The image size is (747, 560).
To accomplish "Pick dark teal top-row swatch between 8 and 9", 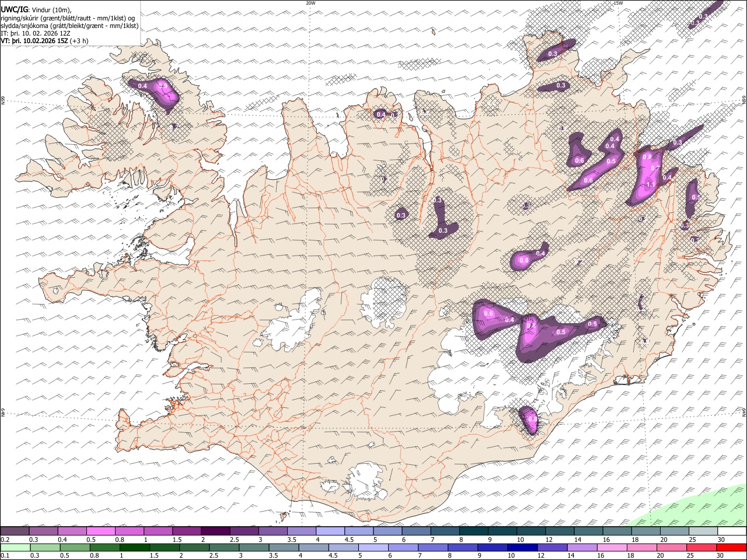I will pyautogui.click(x=474, y=531).
